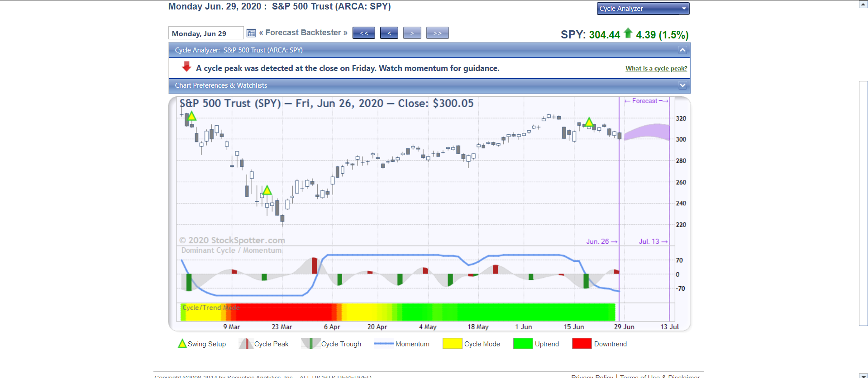Click the red Downtrend swatch
868x378 pixels.
[582, 344]
